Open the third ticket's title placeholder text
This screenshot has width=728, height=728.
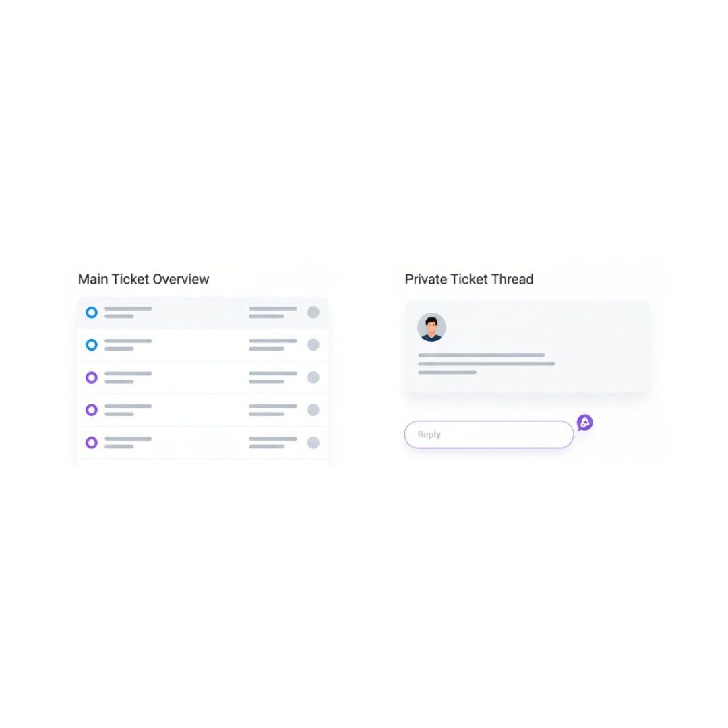(x=128, y=377)
